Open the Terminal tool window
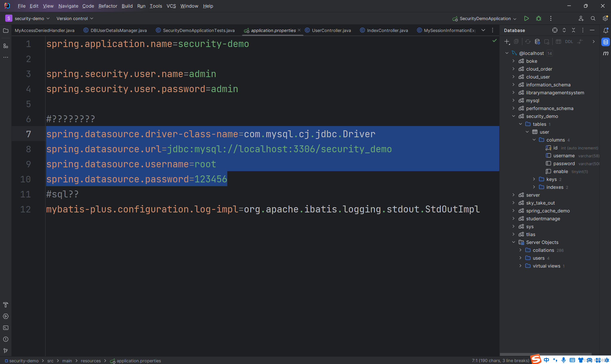The width and height of the screenshot is (611, 364). click(6, 328)
